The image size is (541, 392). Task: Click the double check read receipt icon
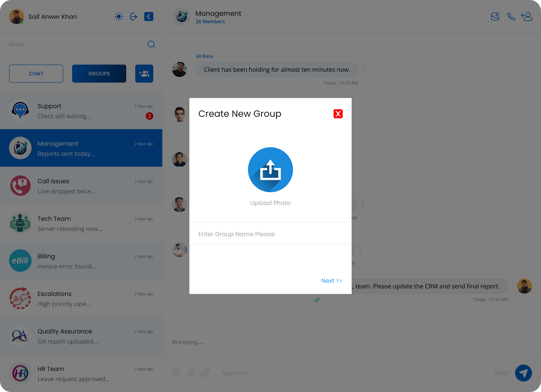(x=317, y=300)
